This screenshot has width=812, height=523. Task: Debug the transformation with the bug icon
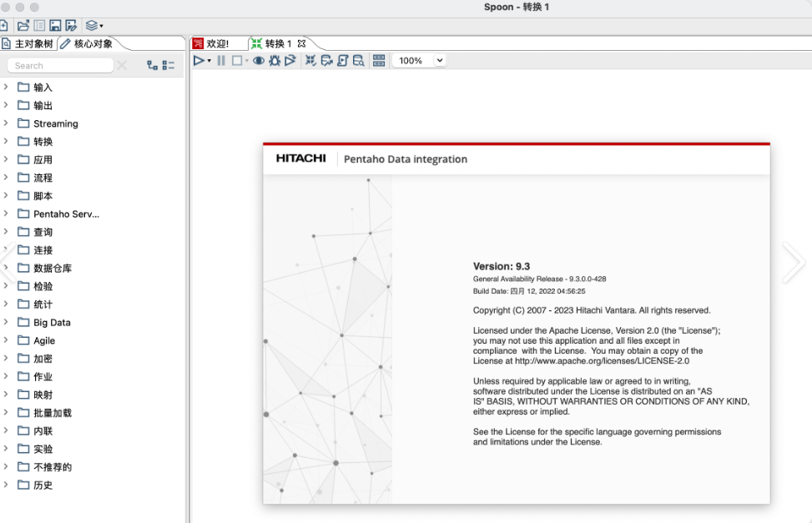275,61
